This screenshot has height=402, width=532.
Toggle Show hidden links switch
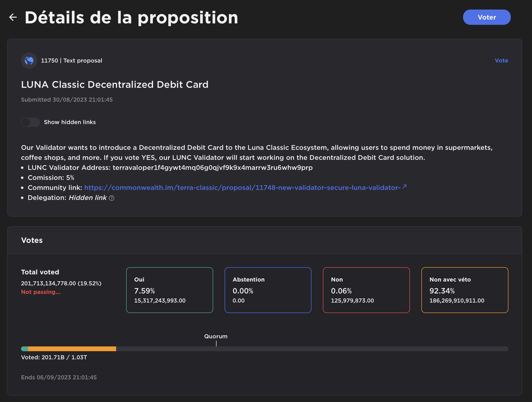(x=31, y=122)
